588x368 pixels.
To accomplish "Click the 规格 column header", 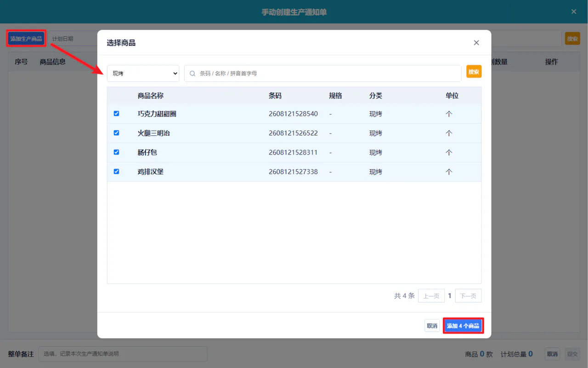I will click(336, 96).
